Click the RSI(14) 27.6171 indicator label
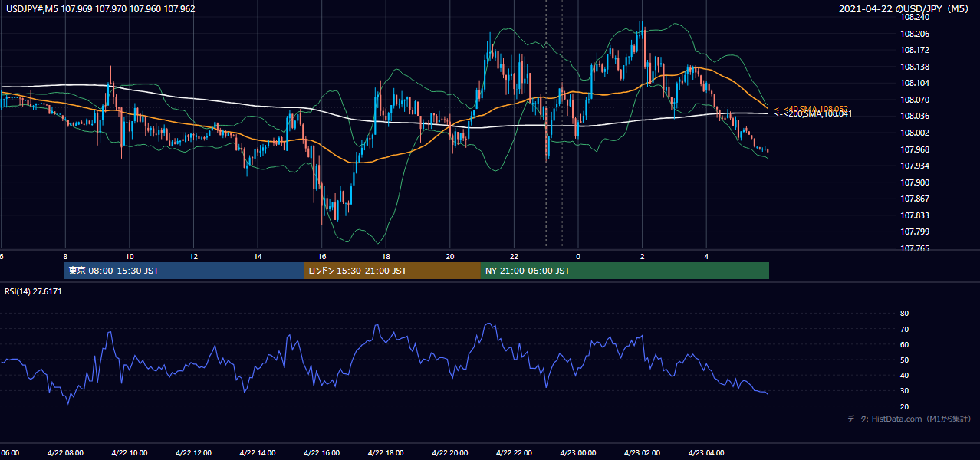 tap(33, 291)
